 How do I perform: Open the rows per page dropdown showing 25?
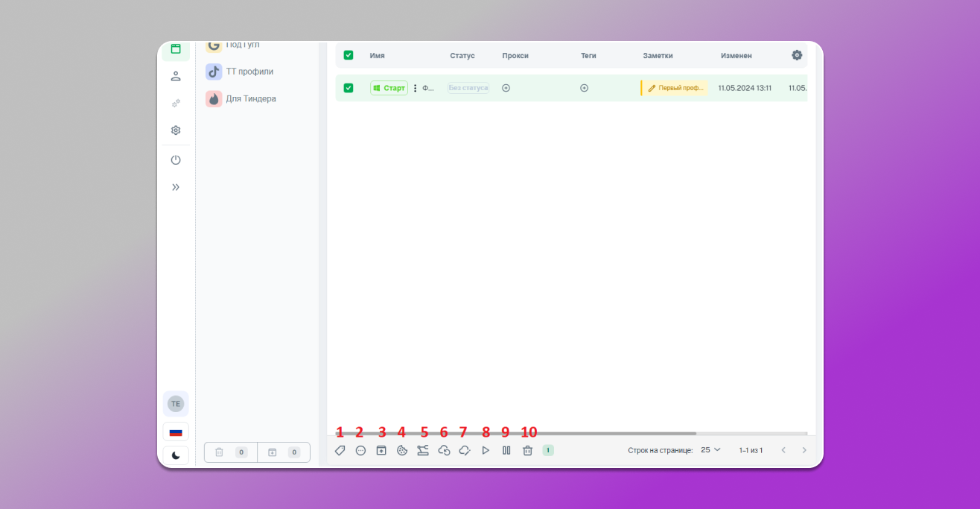(x=710, y=450)
